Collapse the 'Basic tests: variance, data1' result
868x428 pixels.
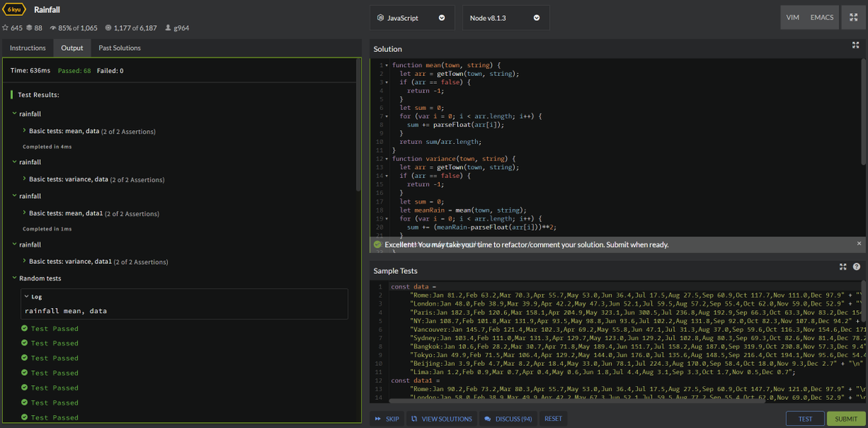(x=24, y=261)
